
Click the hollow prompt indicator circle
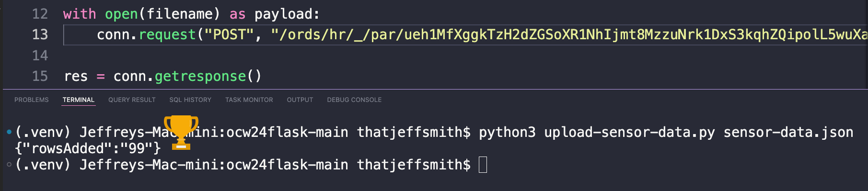[x=9, y=165]
